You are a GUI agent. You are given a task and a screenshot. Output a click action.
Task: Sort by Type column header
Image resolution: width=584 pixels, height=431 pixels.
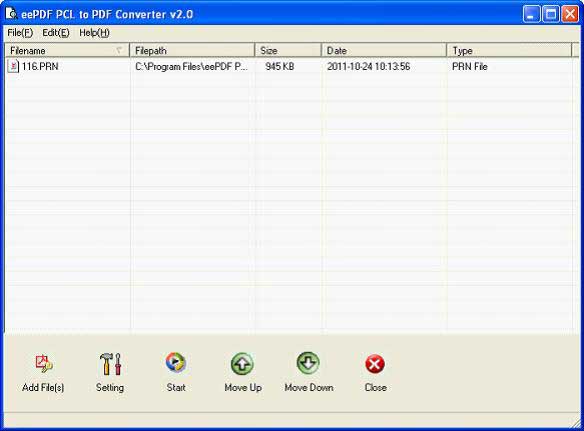coord(509,50)
